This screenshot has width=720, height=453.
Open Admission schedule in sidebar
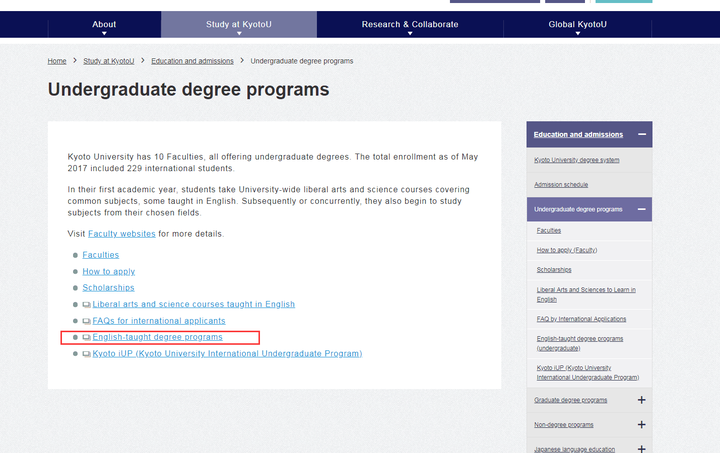[561, 184]
